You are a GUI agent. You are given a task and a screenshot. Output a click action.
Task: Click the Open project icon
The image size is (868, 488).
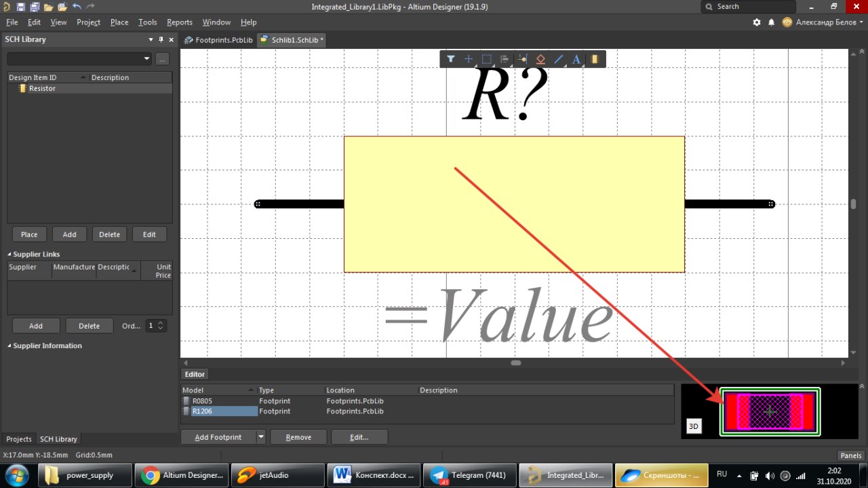point(62,6)
